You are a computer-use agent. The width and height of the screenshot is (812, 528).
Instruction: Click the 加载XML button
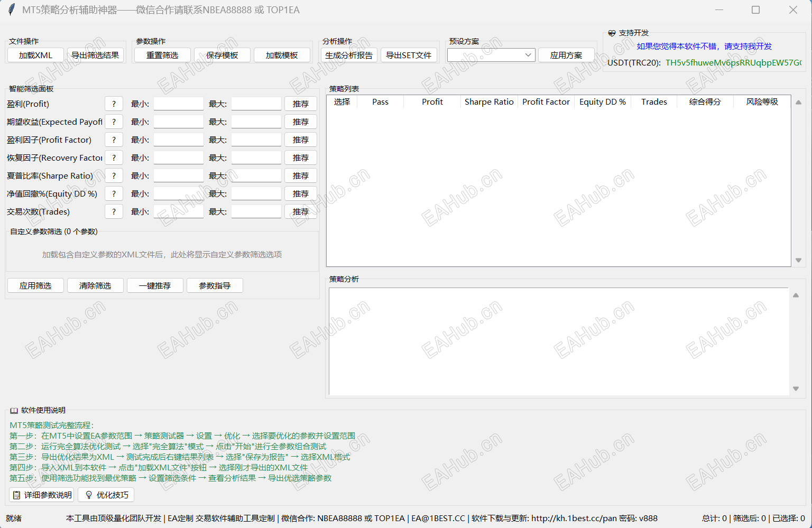(x=35, y=55)
